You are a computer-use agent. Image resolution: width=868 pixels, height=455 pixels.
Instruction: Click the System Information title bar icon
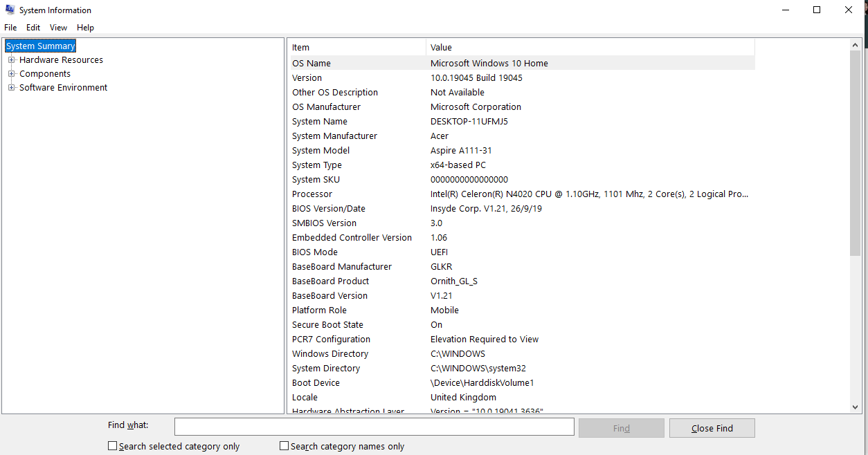point(10,10)
